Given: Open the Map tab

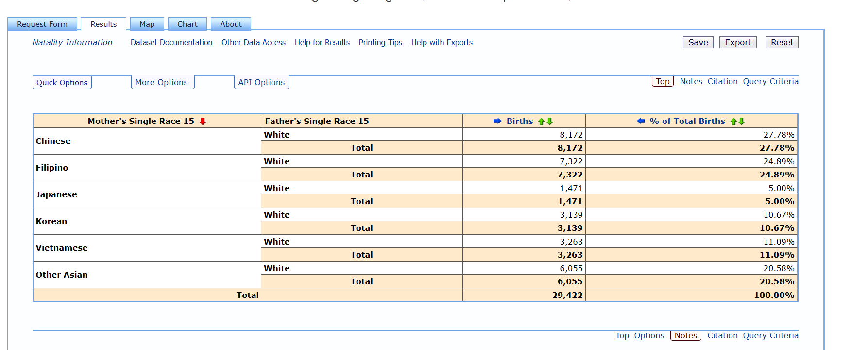Looking at the screenshot, I should 147,24.
